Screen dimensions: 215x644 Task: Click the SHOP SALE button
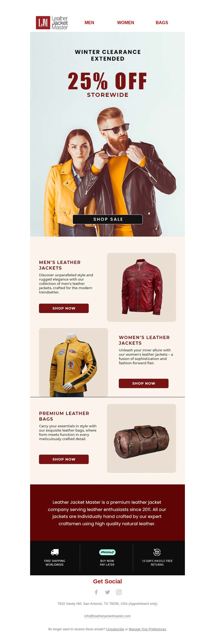107,219
